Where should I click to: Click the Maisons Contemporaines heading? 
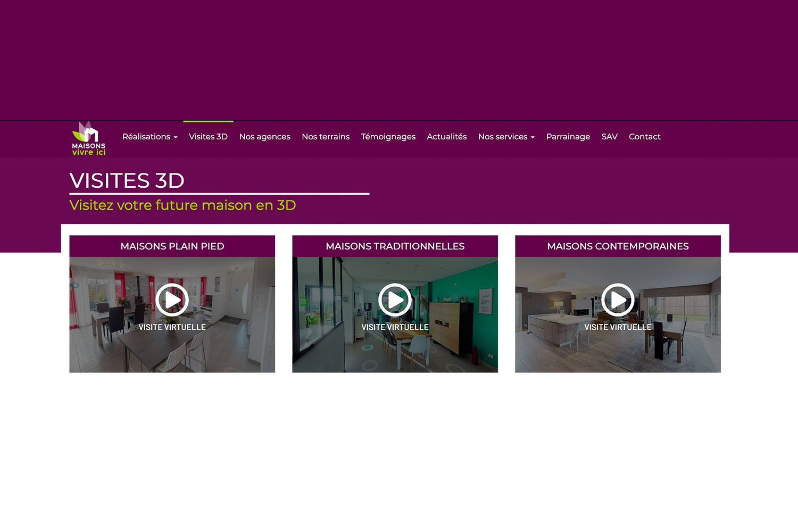618,246
